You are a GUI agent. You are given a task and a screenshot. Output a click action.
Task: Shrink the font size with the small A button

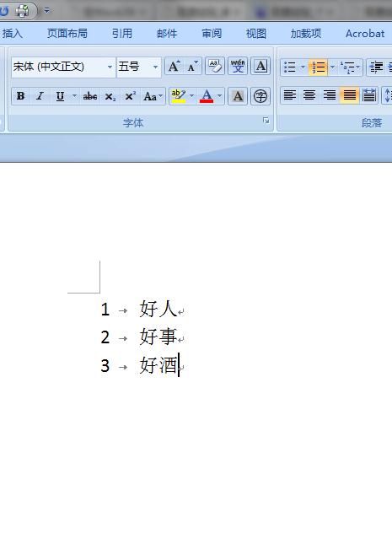[193, 66]
